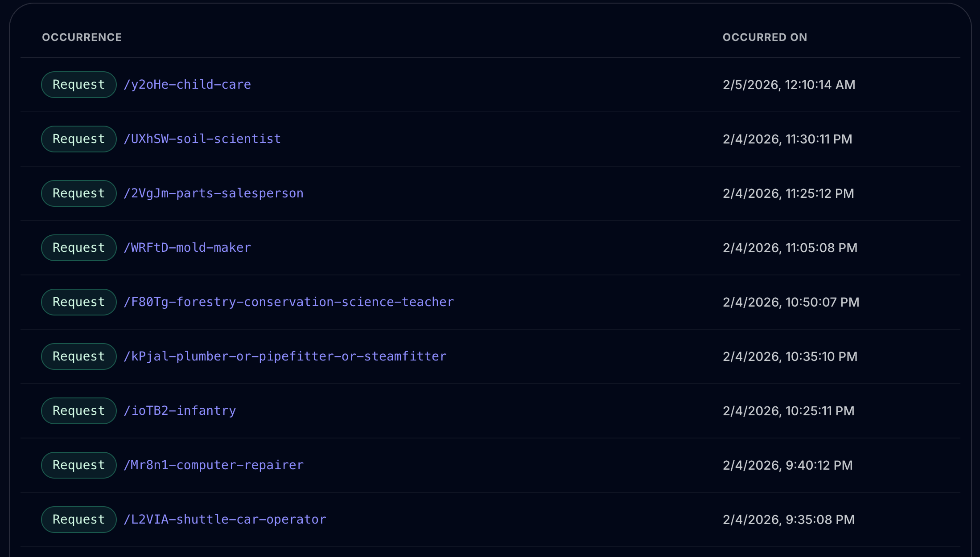Click the 11:05:08 PM timestamp
The height and width of the screenshot is (557, 980).
coord(790,248)
